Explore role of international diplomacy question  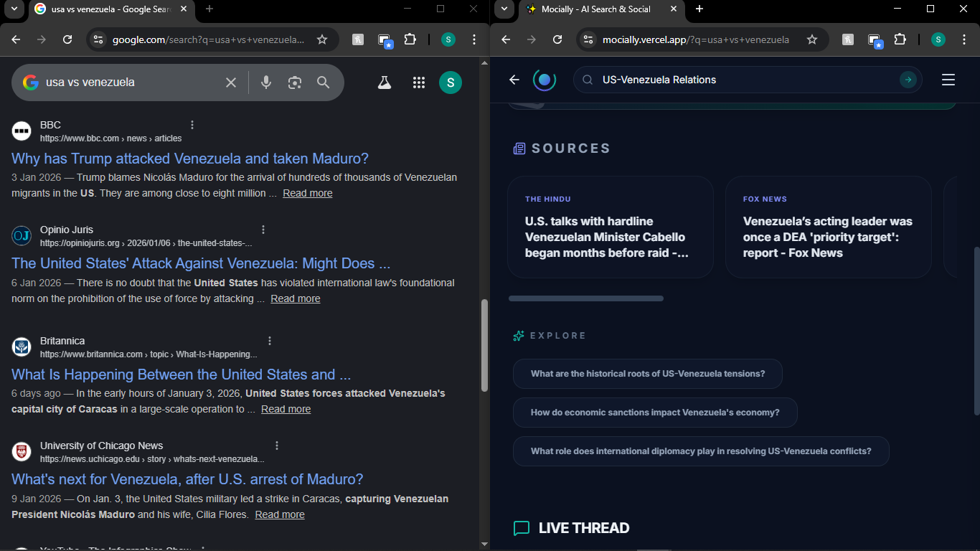point(701,451)
